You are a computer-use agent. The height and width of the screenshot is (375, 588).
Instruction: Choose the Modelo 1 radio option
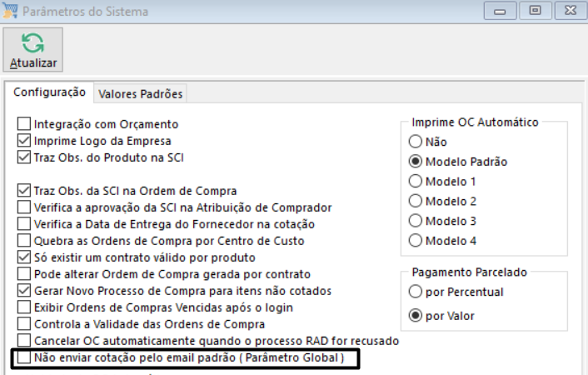point(416,181)
